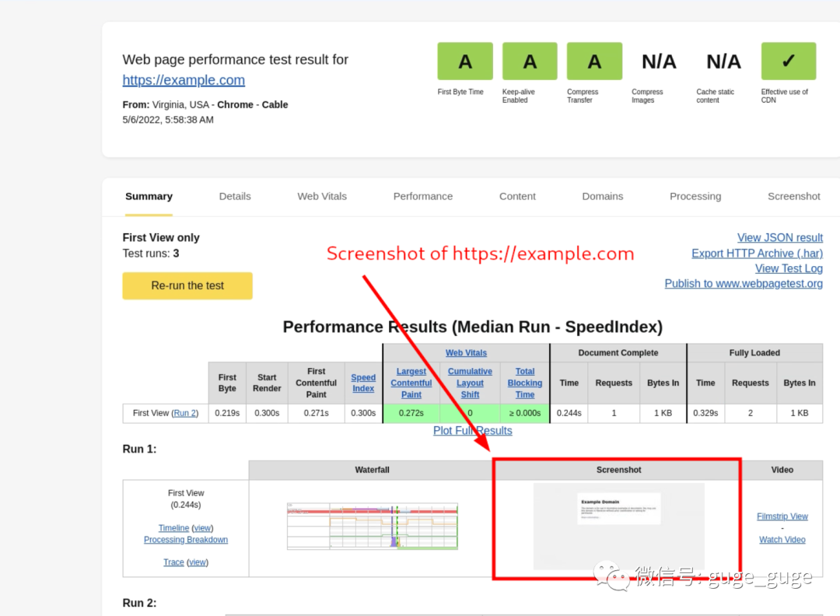Click the Example Domain screenshot thumbnail

point(618,527)
